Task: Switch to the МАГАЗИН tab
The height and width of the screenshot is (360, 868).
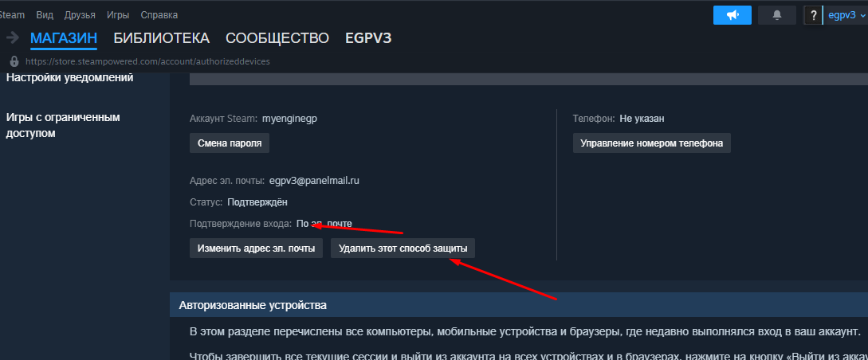Action: click(64, 38)
